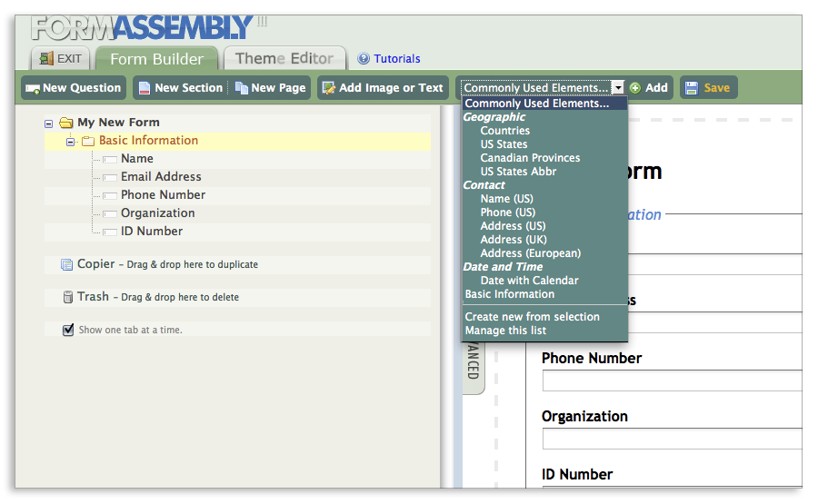Select Phone Number in the form tree
This screenshot has width=818, height=504.
(164, 195)
